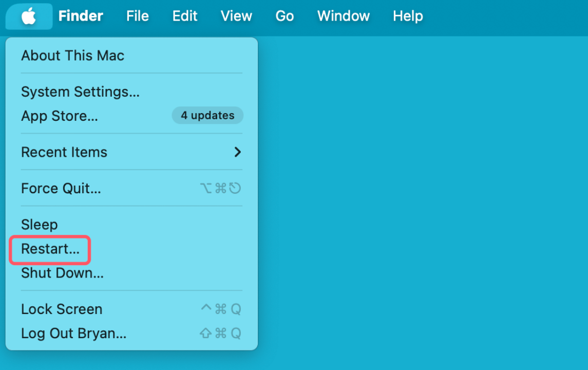The width and height of the screenshot is (588, 370).
Task: Open System Settings from Apple menu
Action: 80,92
